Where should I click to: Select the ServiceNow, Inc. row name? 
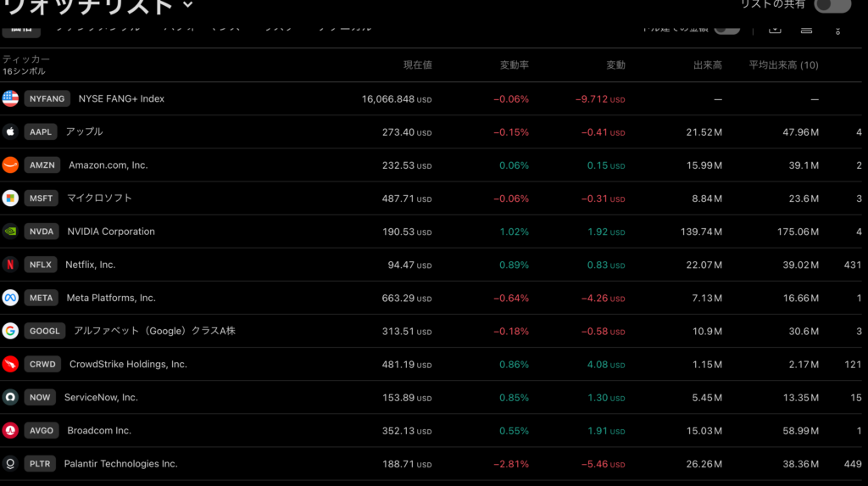click(x=101, y=398)
